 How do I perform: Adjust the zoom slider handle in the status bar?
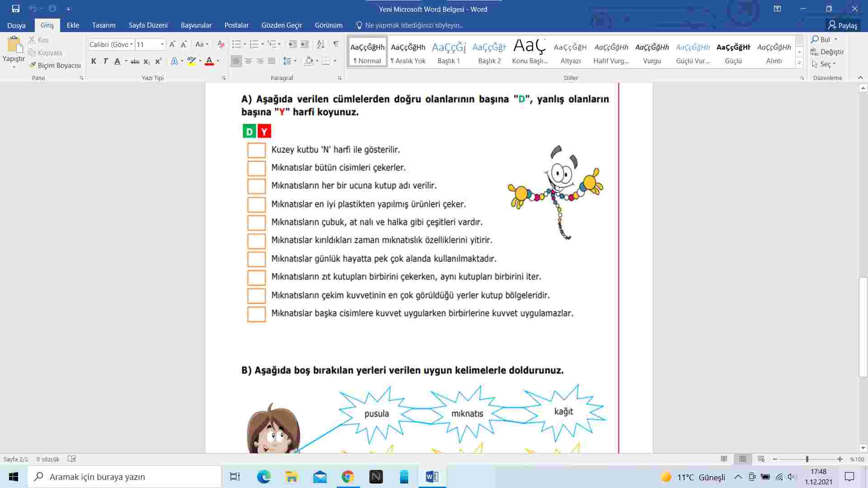(807, 459)
